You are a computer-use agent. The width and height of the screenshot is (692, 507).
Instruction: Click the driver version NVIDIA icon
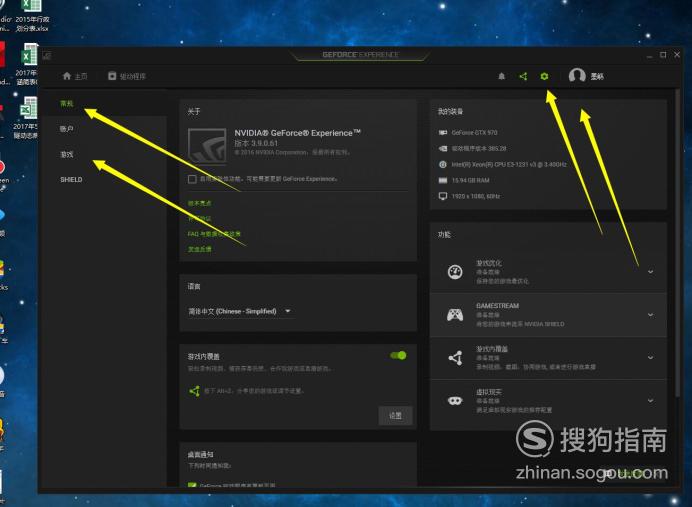pyautogui.click(x=443, y=149)
